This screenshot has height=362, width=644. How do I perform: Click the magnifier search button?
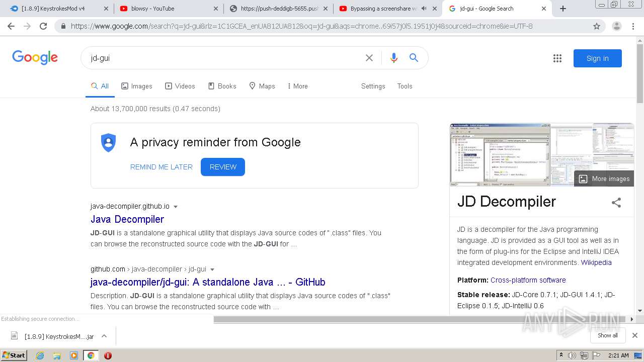tap(414, 58)
